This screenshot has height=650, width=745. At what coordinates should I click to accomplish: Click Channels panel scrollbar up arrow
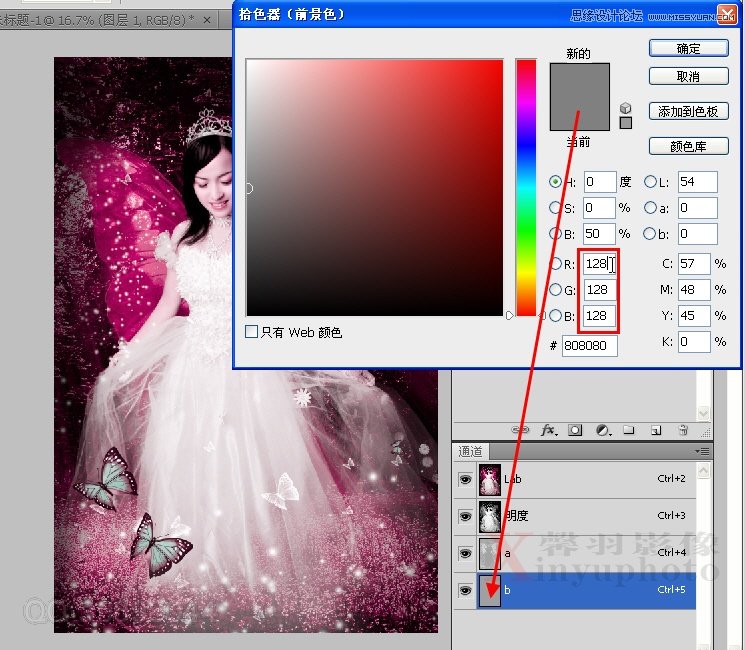(x=704, y=471)
